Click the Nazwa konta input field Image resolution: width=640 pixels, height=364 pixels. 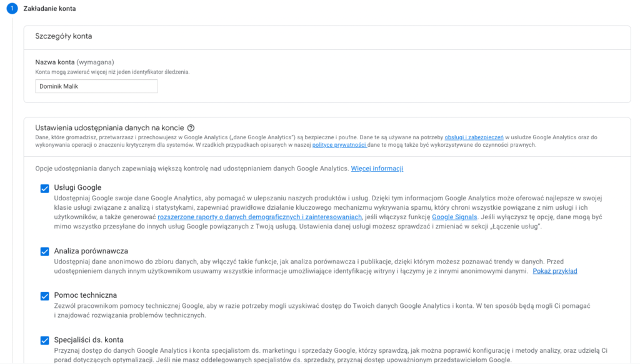point(96,86)
